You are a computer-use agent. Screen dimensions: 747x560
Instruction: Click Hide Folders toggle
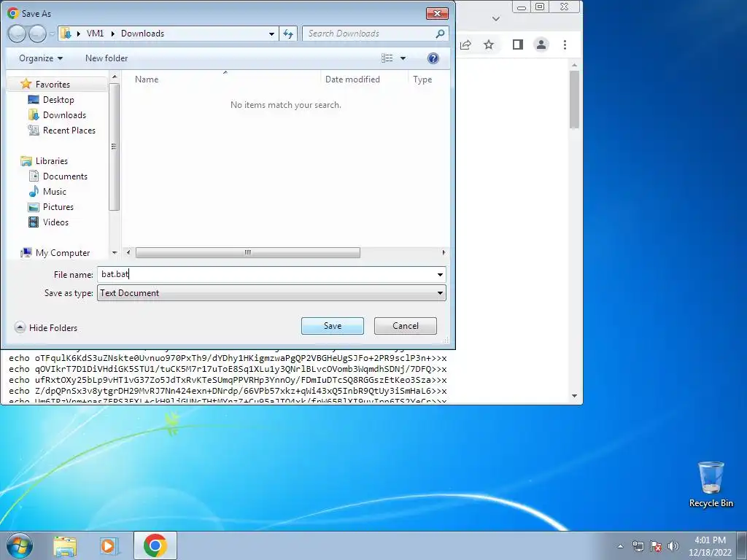pos(46,327)
